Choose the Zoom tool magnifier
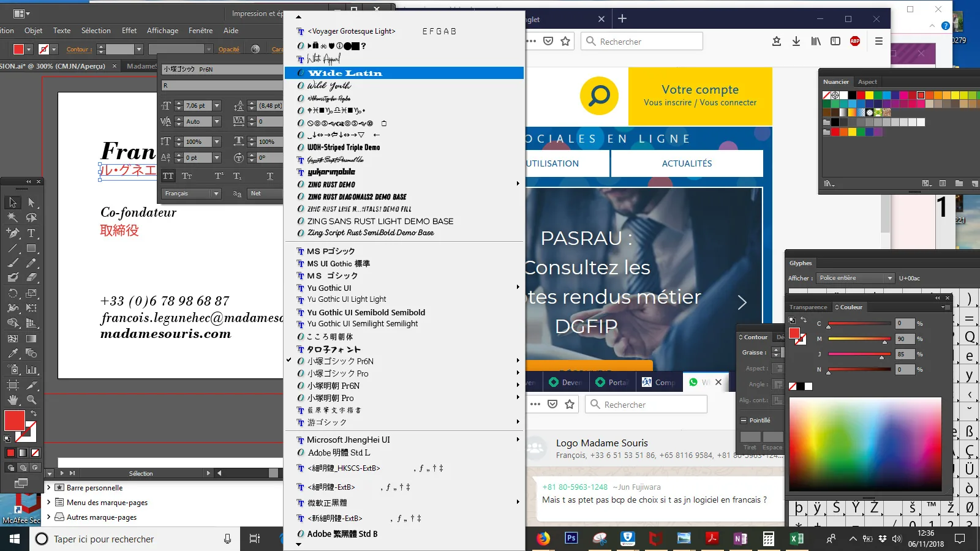 coord(31,400)
